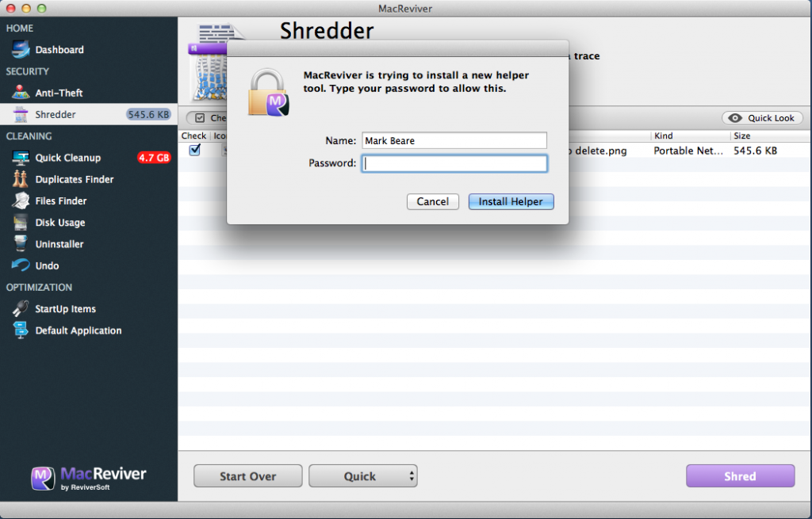Screen dimensions: 812x519
Task: Expand the Quick shred mode dropdown
Action: click(363, 476)
